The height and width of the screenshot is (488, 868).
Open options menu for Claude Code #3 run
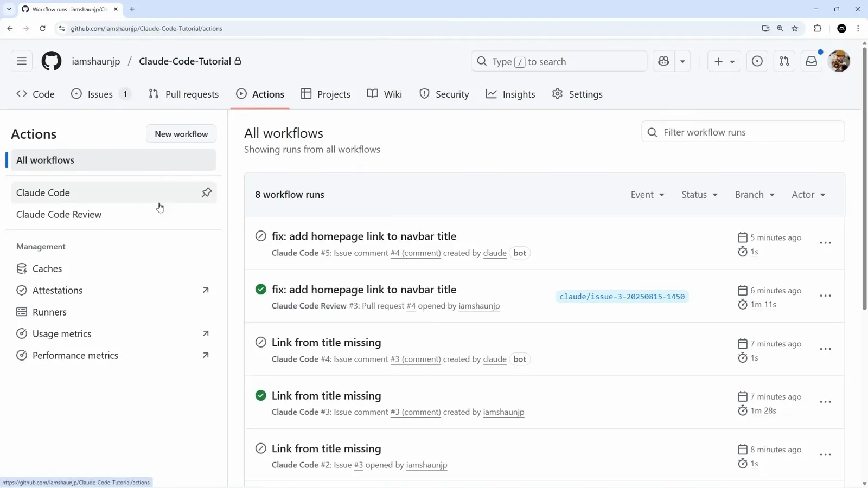click(825, 402)
